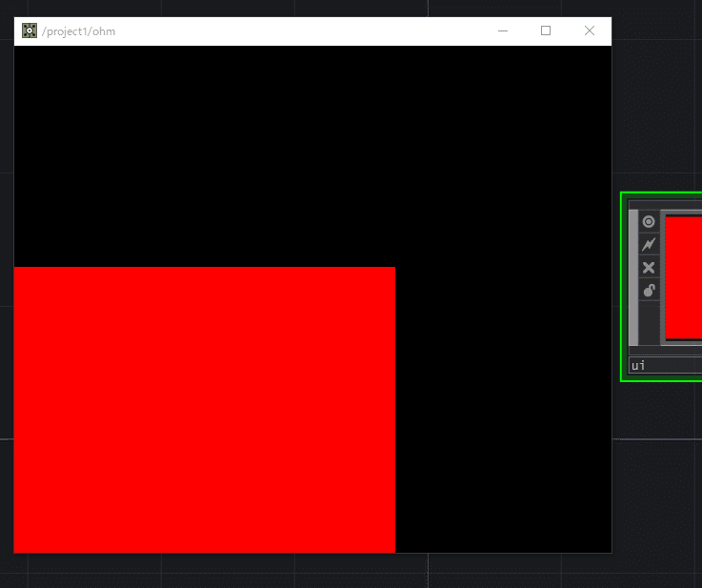Click the red panel in ohm window

(x=205, y=410)
